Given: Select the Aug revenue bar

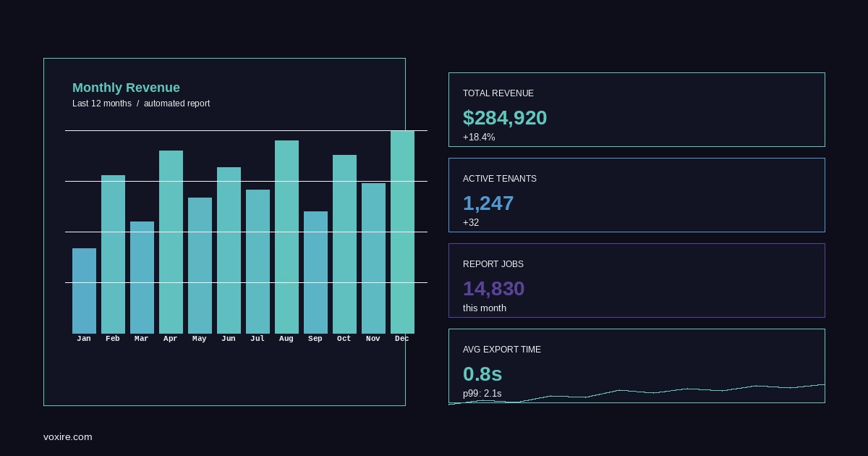Looking at the screenshot, I should pos(286,237).
